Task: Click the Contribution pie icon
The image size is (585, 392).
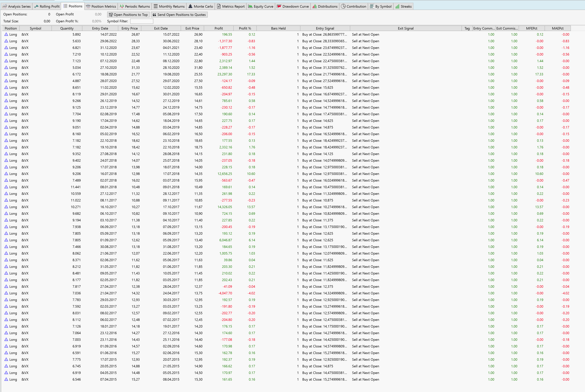Action: click(343, 6)
